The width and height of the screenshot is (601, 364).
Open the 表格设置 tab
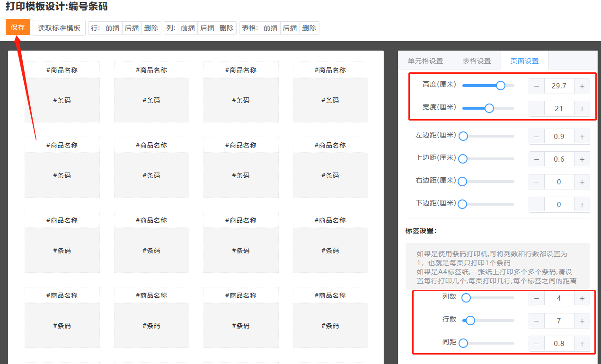tap(477, 61)
